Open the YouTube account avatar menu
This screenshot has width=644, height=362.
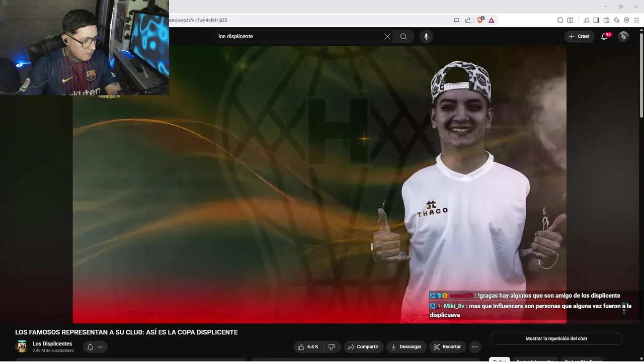(x=623, y=36)
